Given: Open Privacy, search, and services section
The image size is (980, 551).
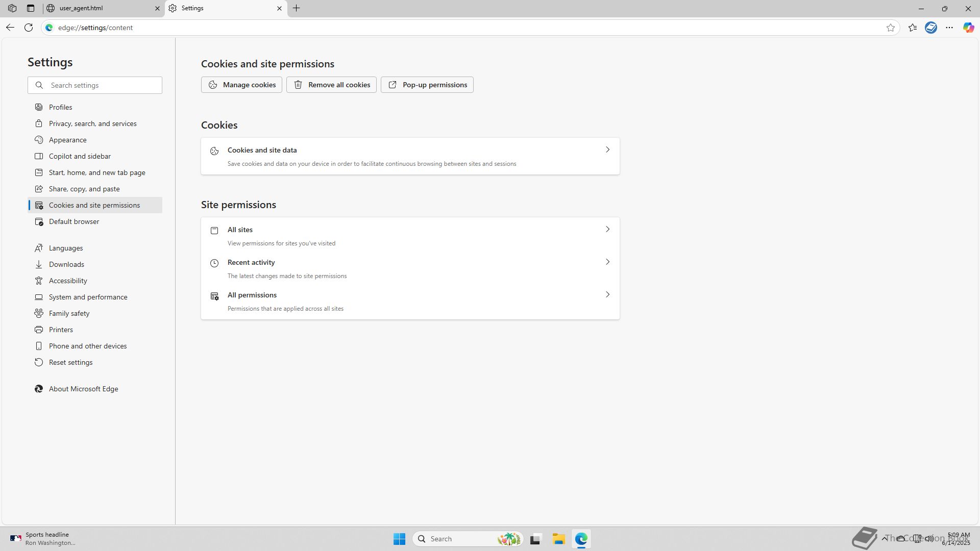Looking at the screenshot, I should (92, 123).
